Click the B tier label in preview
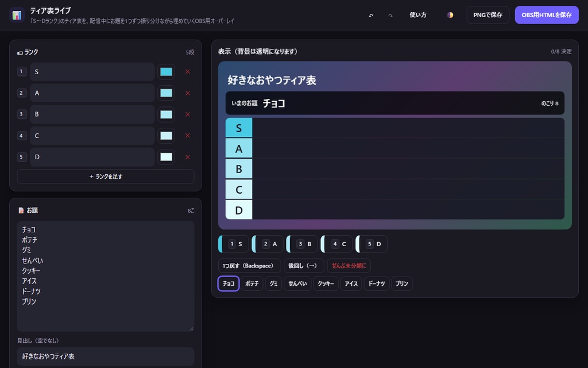588x368 pixels. [239, 169]
